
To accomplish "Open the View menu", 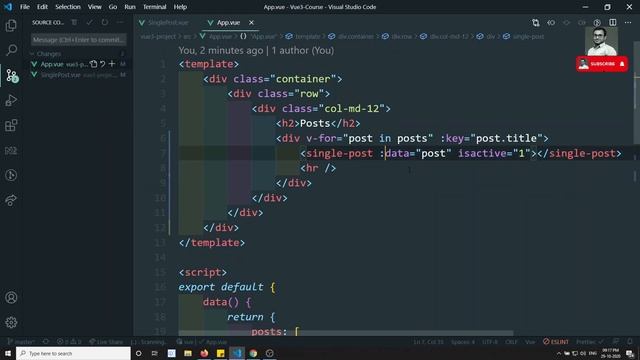I will (94, 7).
